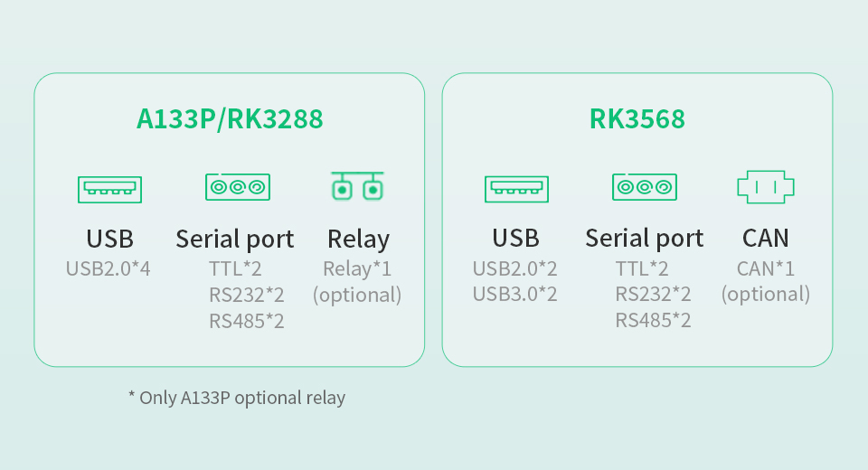Click the serial port icon in the RK3568 card
This screenshot has height=470, width=868.
[x=644, y=187]
